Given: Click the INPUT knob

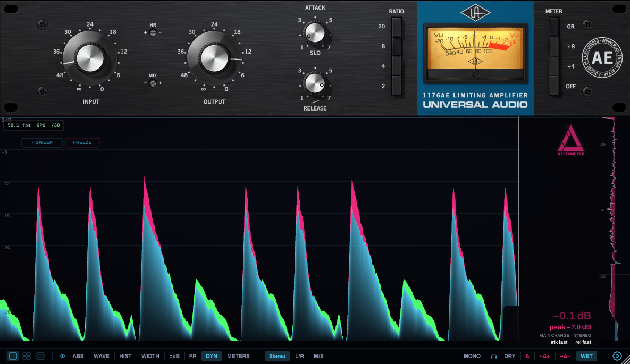Looking at the screenshot, I should pyautogui.click(x=90, y=58).
